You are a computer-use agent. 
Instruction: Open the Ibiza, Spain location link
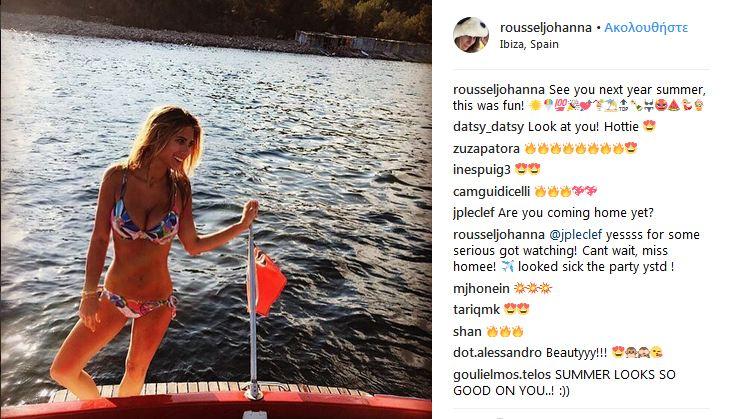[x=529, y=44]
